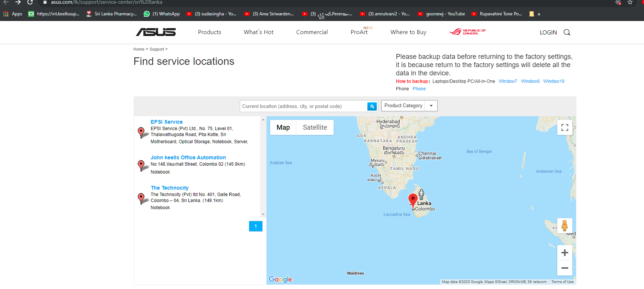This screenshot has height=289, width=644.
Task: Click the ASUS logo
Action: [x=156, y=32]
